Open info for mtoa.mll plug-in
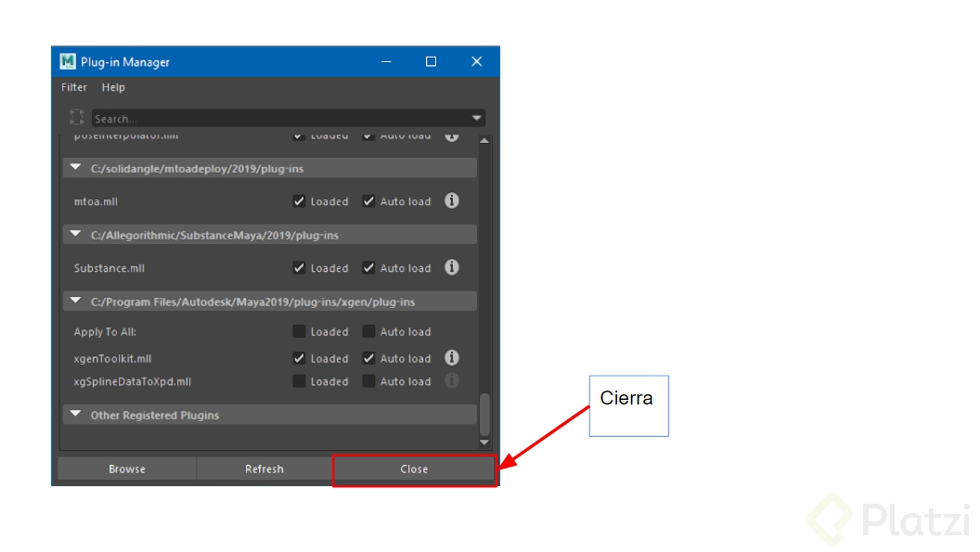The height and width of the screenshot is (552, 980). [x=451, y=200]
